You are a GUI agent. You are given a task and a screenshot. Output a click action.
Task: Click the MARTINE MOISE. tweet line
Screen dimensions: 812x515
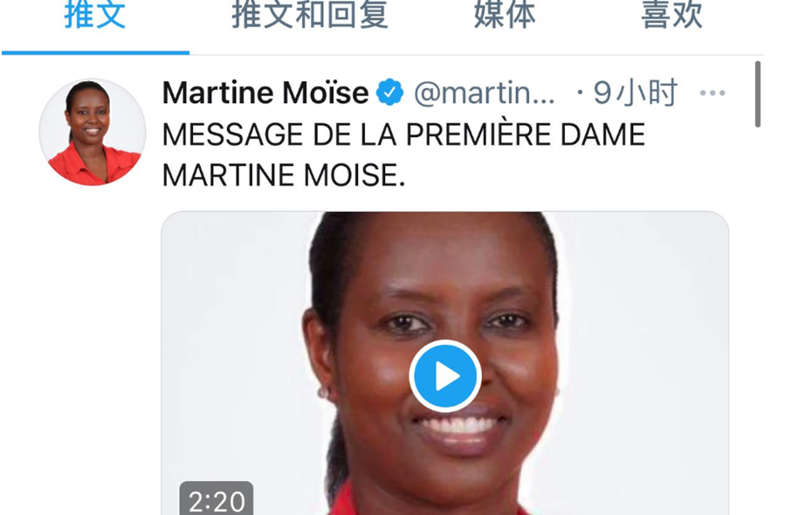tap(283, 175)
